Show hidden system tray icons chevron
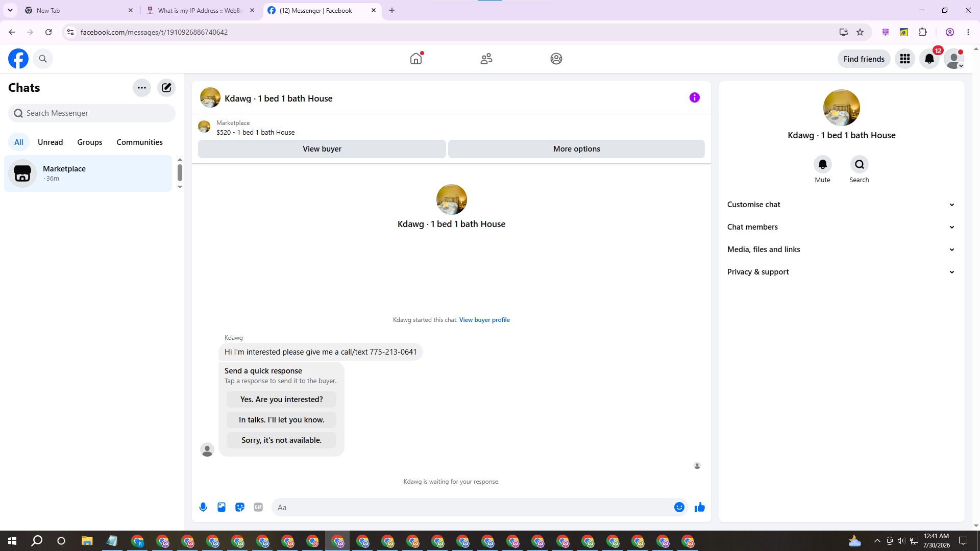This screenshot has width=980, height=551. tap(877, 541)
